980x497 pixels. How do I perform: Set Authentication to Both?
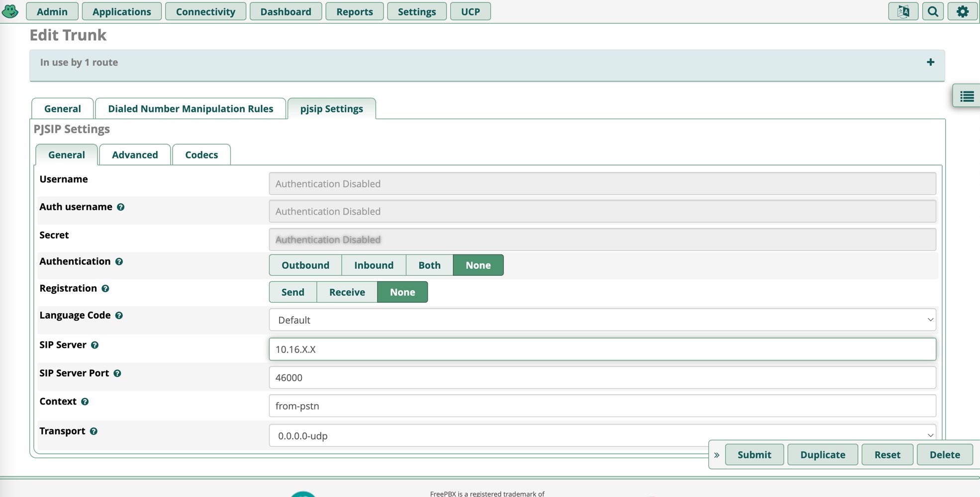429,265
